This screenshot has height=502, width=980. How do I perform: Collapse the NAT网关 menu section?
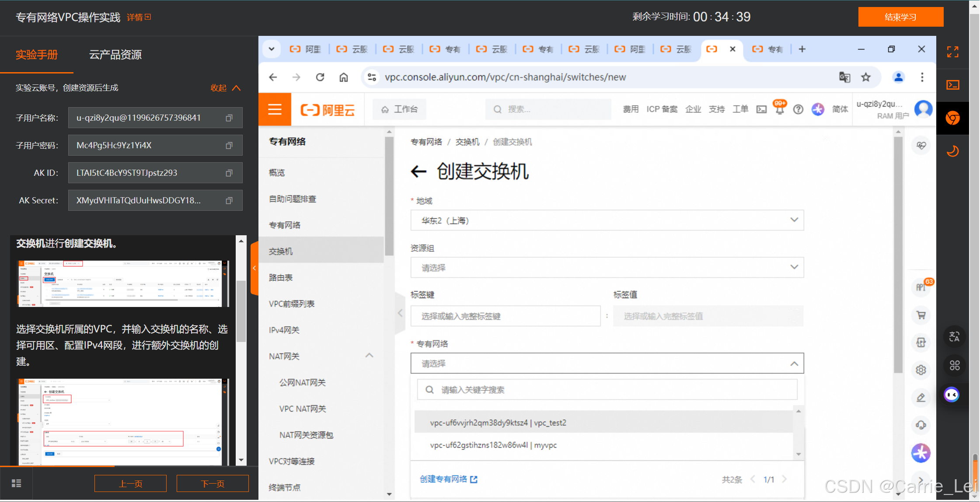[x=370, y=356]
